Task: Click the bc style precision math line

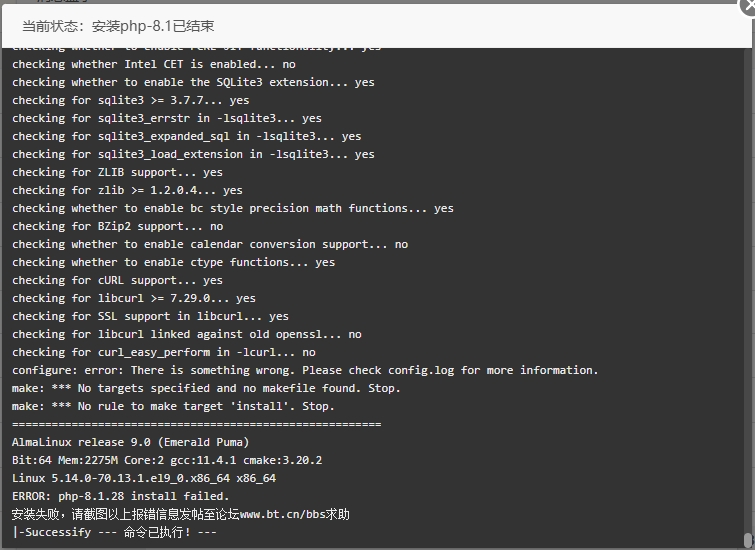Action: pyautogui.click(x=233, y=209)
